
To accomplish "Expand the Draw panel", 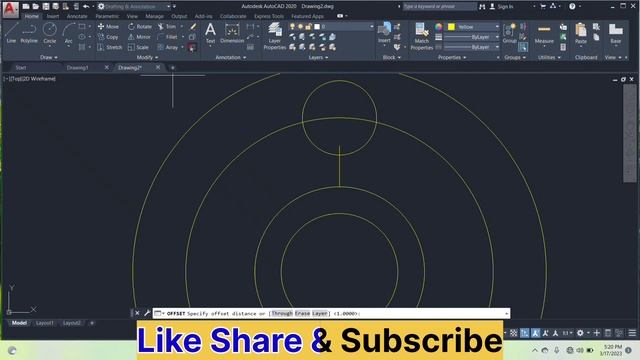I will click(x=49, y=58).
